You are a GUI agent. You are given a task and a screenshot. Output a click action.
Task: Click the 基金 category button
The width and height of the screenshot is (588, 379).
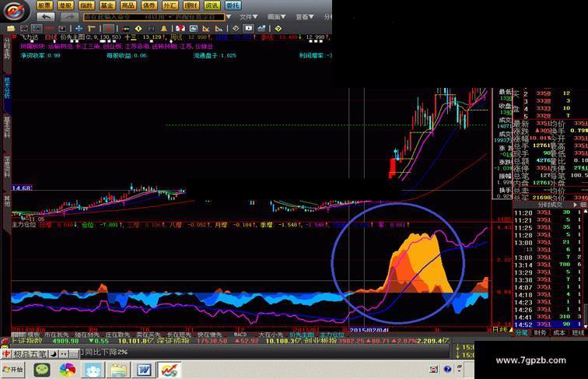point(107,5)
